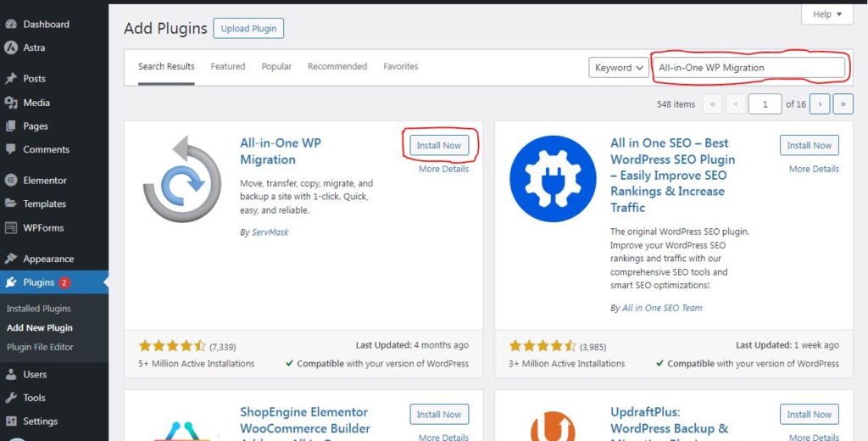This screenshot has width=868, height=441.
Task: Open the All in One SEO Team author link
Action: pos(662,308)
